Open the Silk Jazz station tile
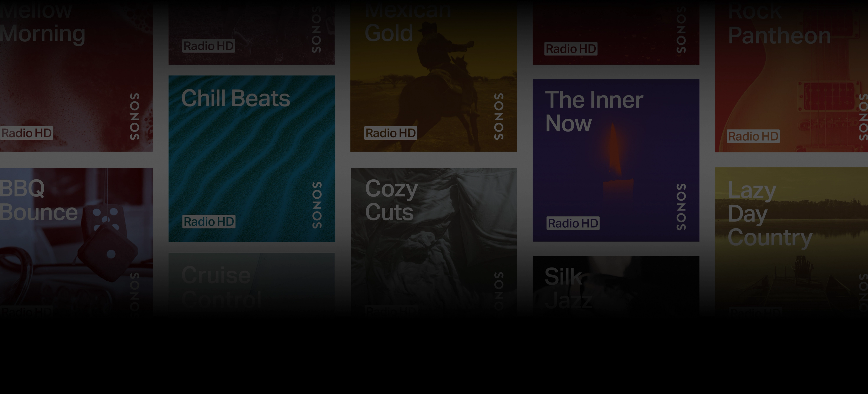 616,286
